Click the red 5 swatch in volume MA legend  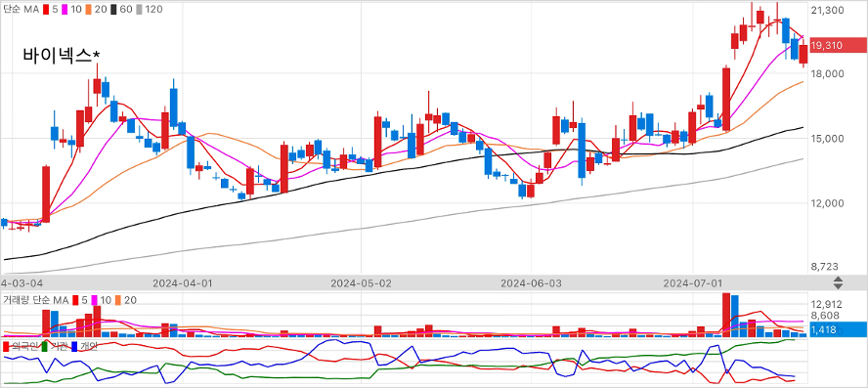pyautogui.click(x=76, y=300)
